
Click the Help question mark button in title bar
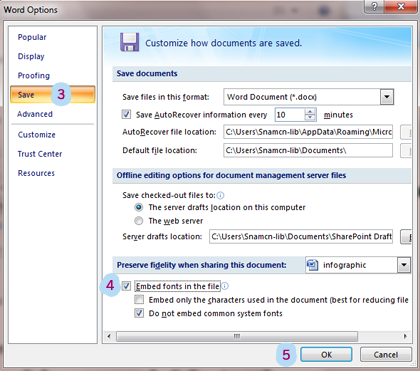(375, 6)
